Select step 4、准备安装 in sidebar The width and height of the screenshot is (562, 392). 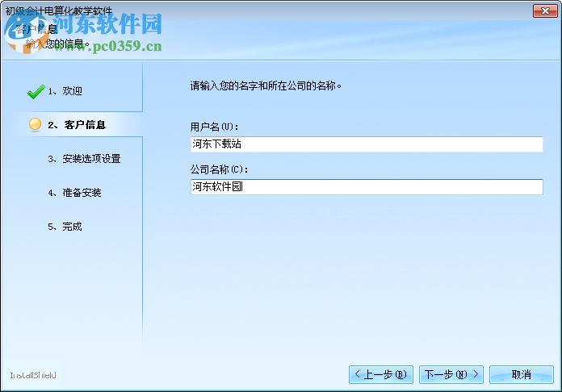74,193
